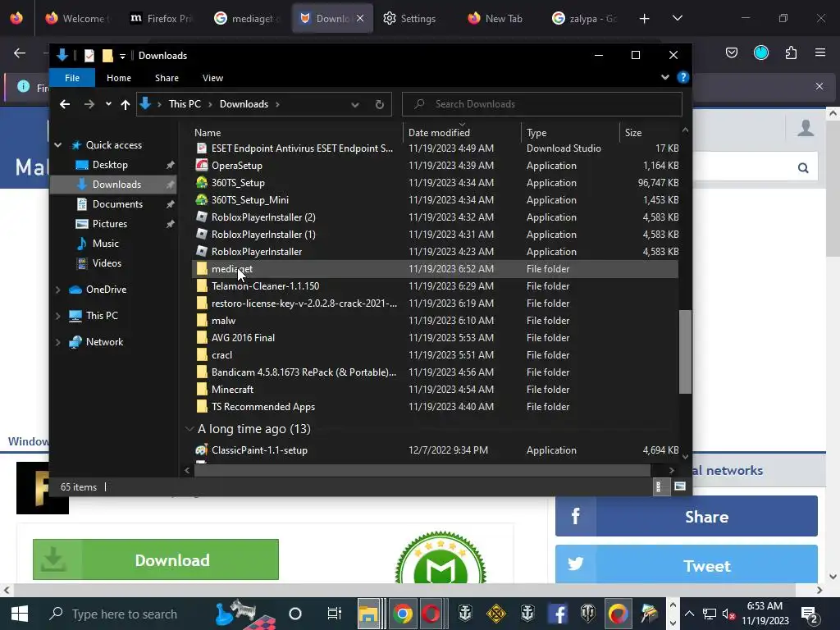Image resolution: width=840 pixels, height=630 pixels.
Task: Collapse the Quick access tree
Action: click(58, 145)
